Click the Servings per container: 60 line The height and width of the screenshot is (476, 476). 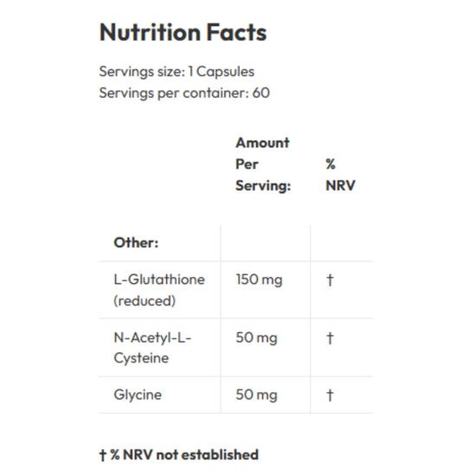tap(184, 93)
